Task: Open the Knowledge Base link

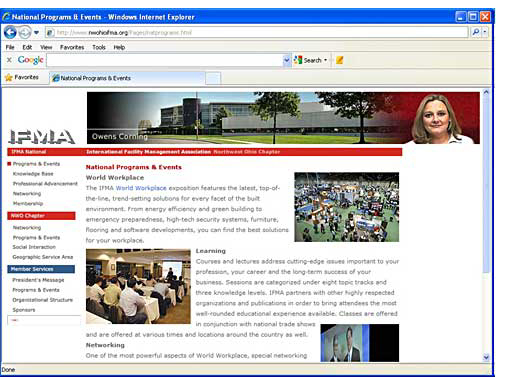Action: point(33,174)
